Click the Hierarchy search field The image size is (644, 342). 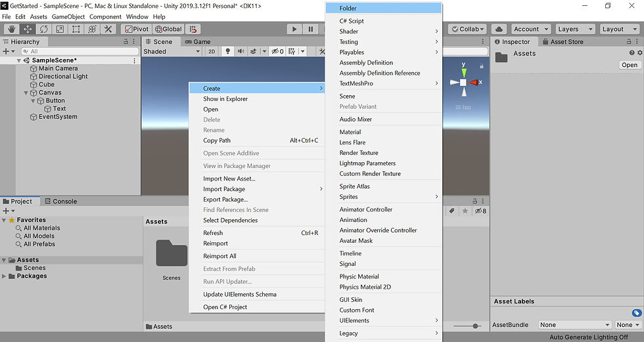point(80,51)
